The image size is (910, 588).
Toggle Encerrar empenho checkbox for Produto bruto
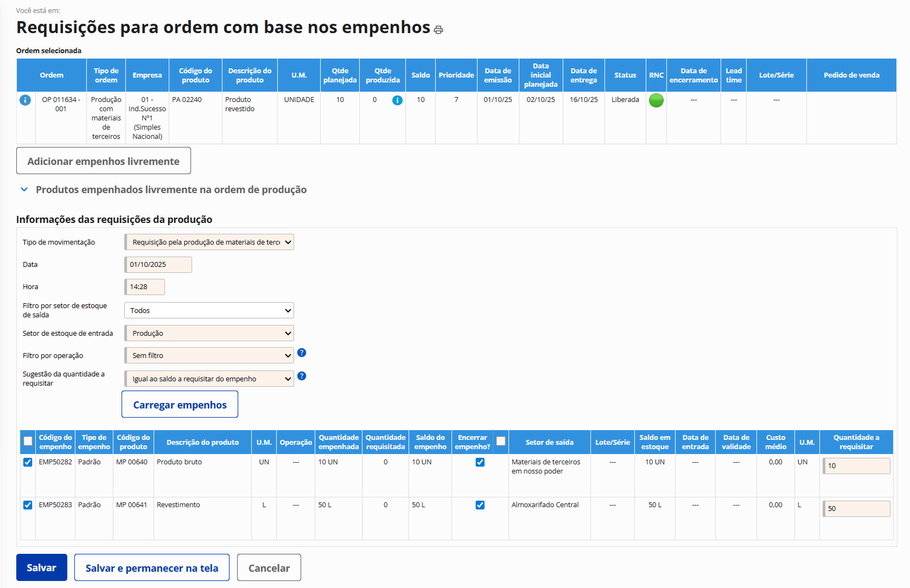(480, 462)
